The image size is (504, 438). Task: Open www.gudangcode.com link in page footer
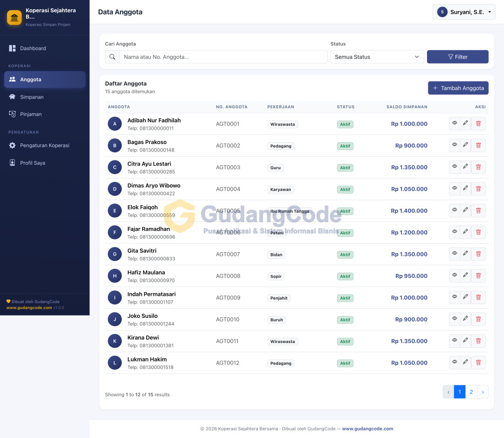367,429
